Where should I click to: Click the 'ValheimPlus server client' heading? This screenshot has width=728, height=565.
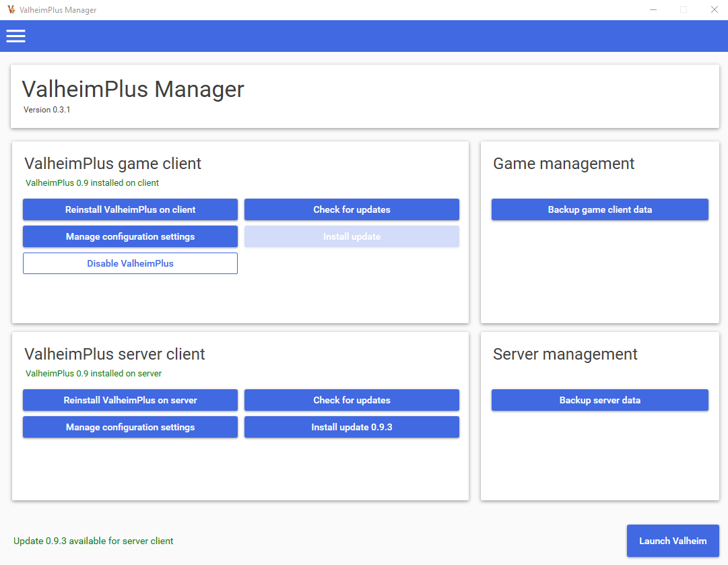click(114, 354)
